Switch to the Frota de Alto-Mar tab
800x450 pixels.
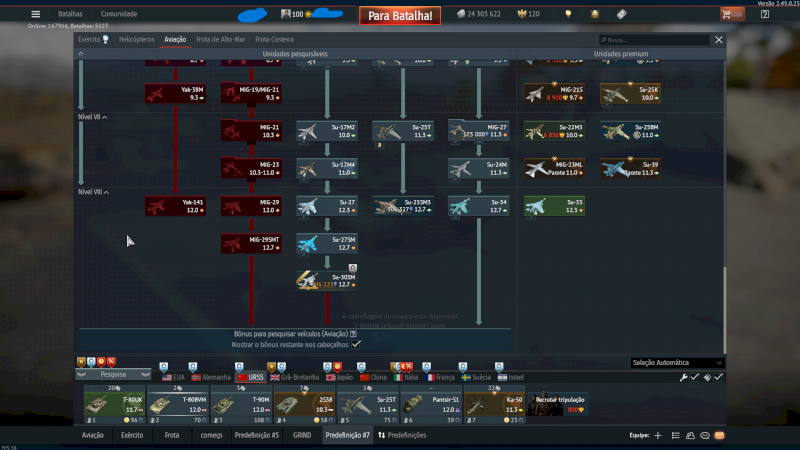[x=220, y=39]
